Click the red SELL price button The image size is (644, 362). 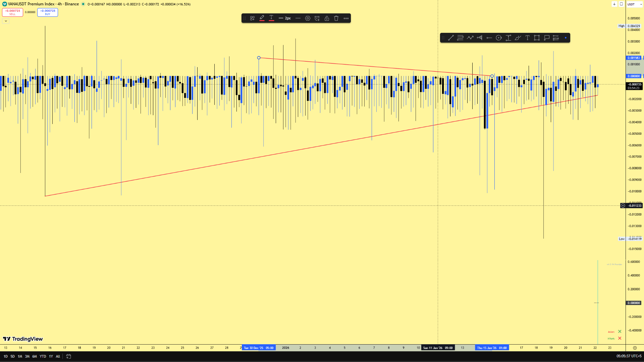(12, 12)
